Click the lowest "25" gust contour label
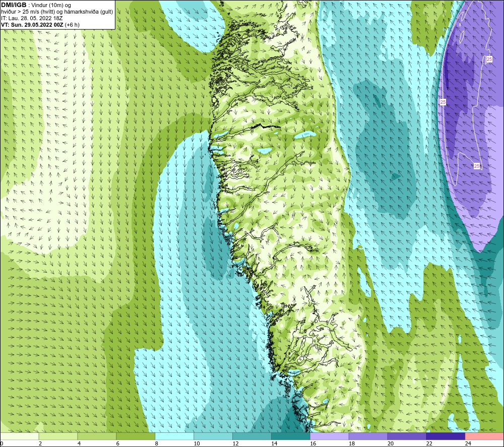The image size is (504, 447). click(x=477, y=166)
